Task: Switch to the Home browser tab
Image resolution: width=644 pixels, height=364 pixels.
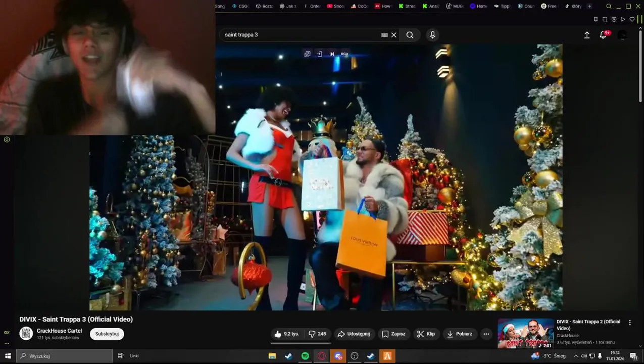Action: click(x=478, y=6)
